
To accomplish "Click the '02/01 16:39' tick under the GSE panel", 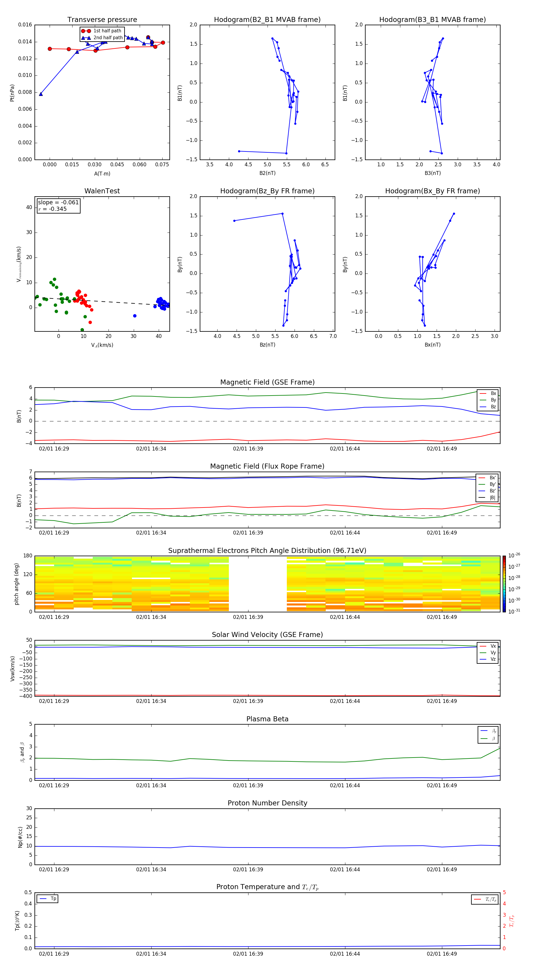I will [248, 449].
